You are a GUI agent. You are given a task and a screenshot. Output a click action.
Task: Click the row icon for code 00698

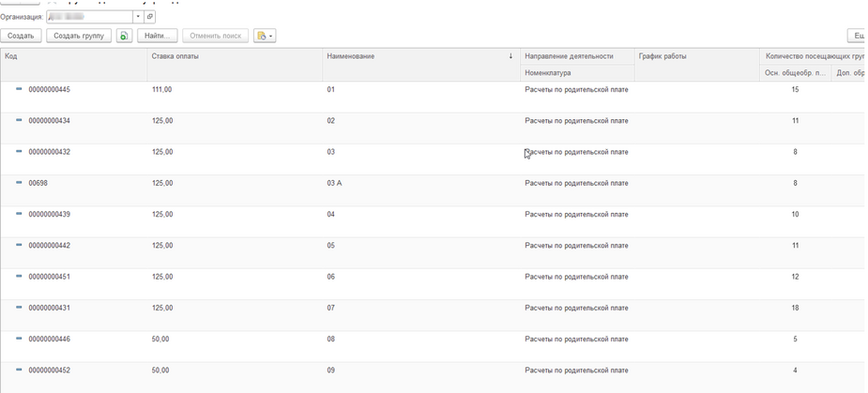(x=19, y=183)
